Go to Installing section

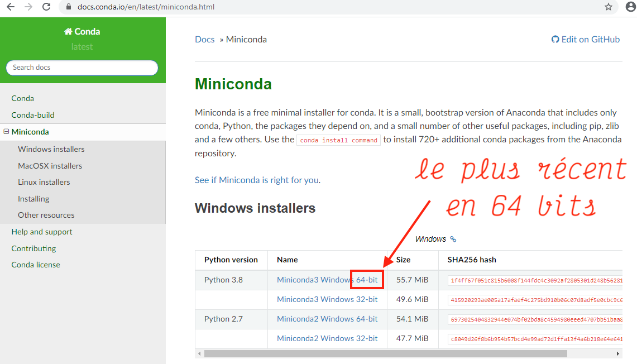33,199
